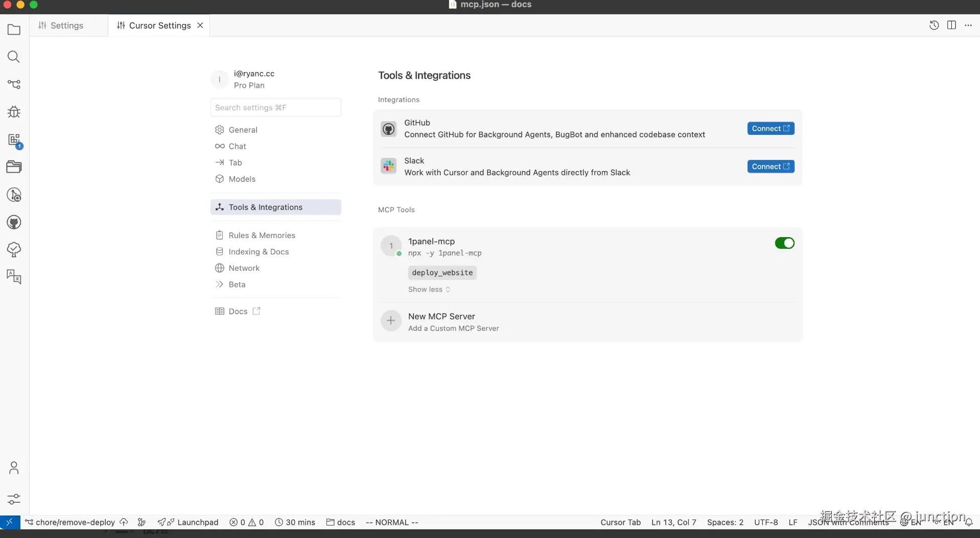Click the 30 mins timer in status bar
The width and height of the screenshot is (980, 538).
pyautogui.click(x=295, y=522)
